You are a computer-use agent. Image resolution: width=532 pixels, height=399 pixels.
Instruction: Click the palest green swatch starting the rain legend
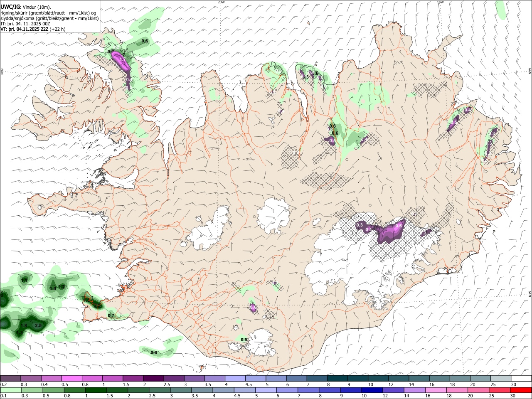11,390
